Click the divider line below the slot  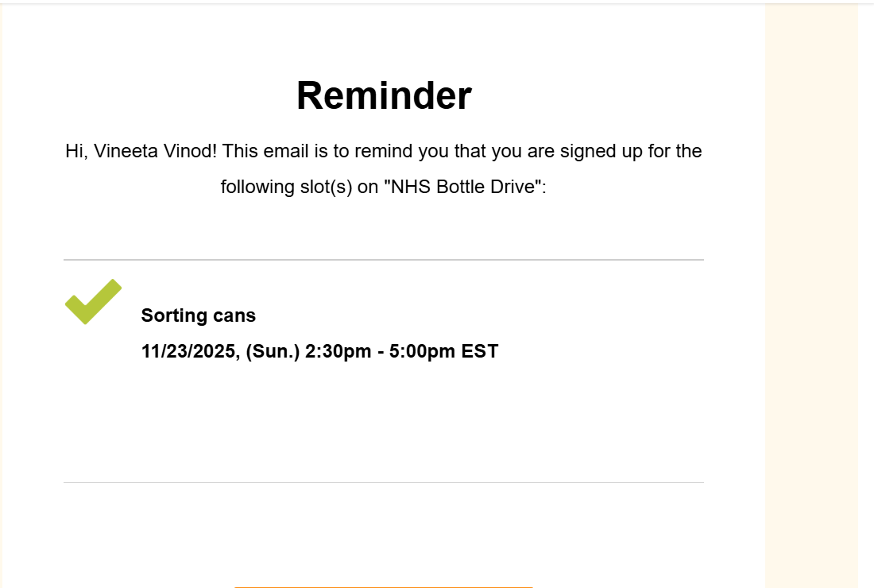coord(384,482)
